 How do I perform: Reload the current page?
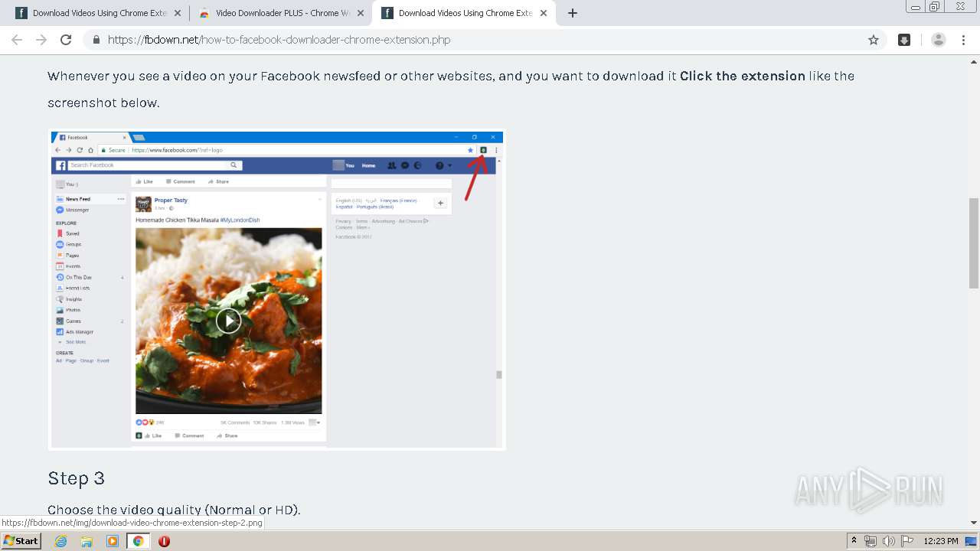pyautogui.click(x=66, y=40)
